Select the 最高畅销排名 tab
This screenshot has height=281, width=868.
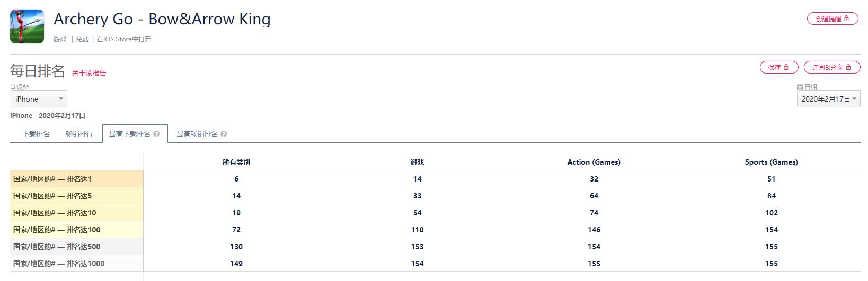click(197, 134)
